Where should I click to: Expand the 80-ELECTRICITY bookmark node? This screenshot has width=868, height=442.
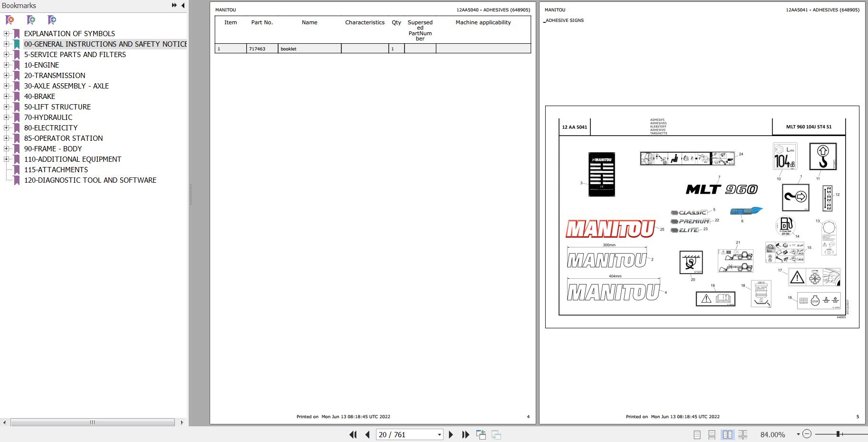[6, 128]
